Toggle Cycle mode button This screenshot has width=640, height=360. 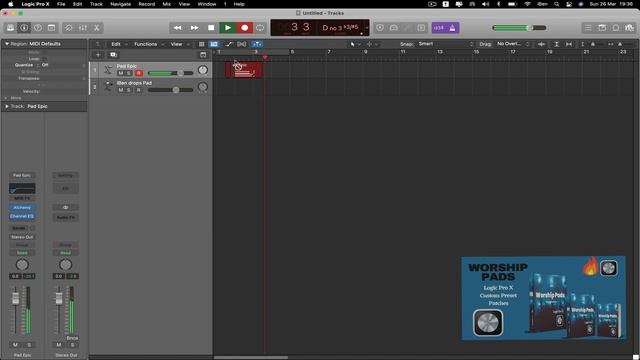260,28
